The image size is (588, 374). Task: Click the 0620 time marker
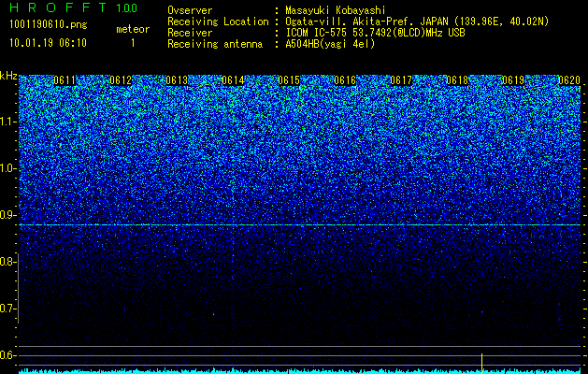pos(569,80)
